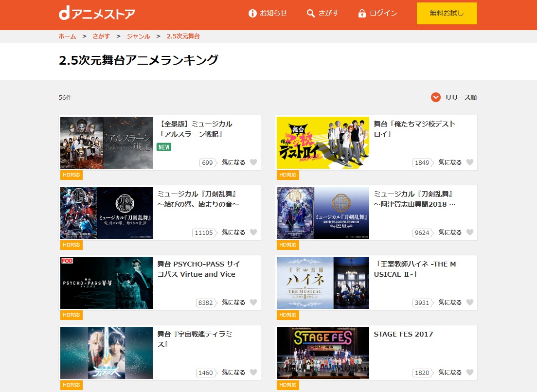Favorite アルスラーン戦記 with heart icon
The image size is (537, 392).
coord(253,162)
